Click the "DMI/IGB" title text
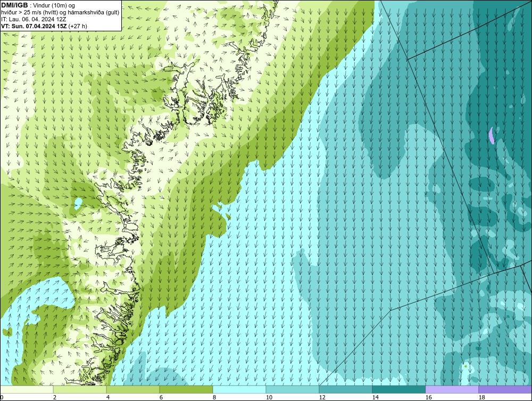 point(14,5)
